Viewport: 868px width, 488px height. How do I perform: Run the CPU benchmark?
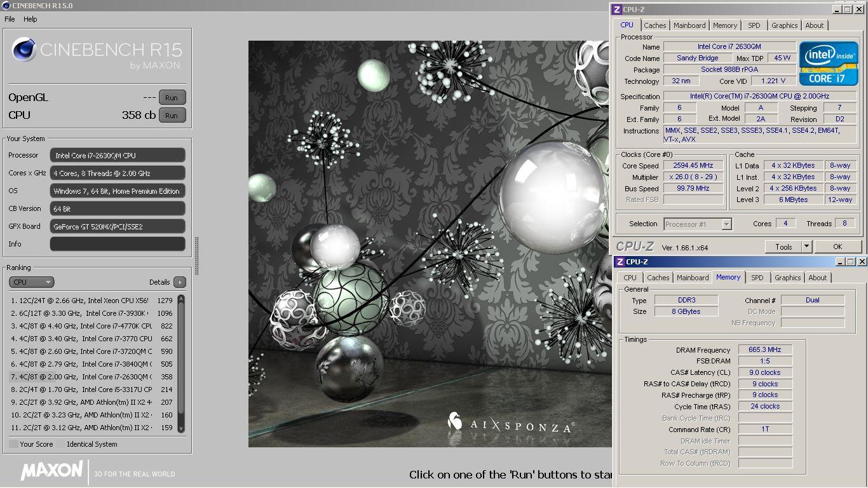point(172,116)
